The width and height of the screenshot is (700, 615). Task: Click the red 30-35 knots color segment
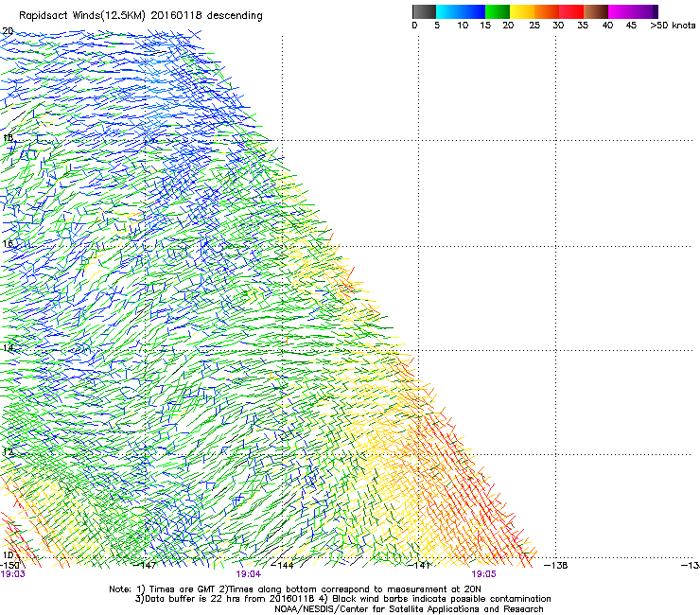pyautogui.click(x=571, y=11)
